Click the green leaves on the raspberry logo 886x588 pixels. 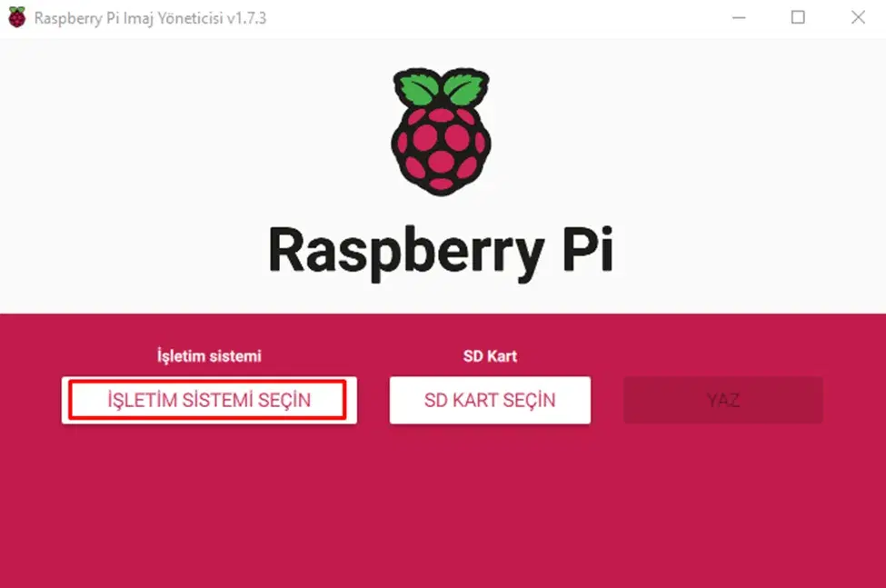click(442, 87)
